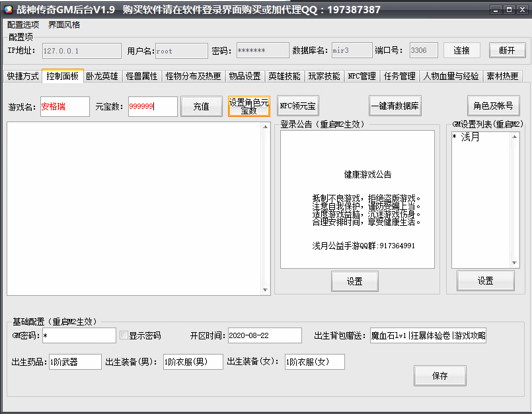This screenshot has height=414, width=532.
Task: Click the 连接 button to connect database
Action: (x=461, y=50)
